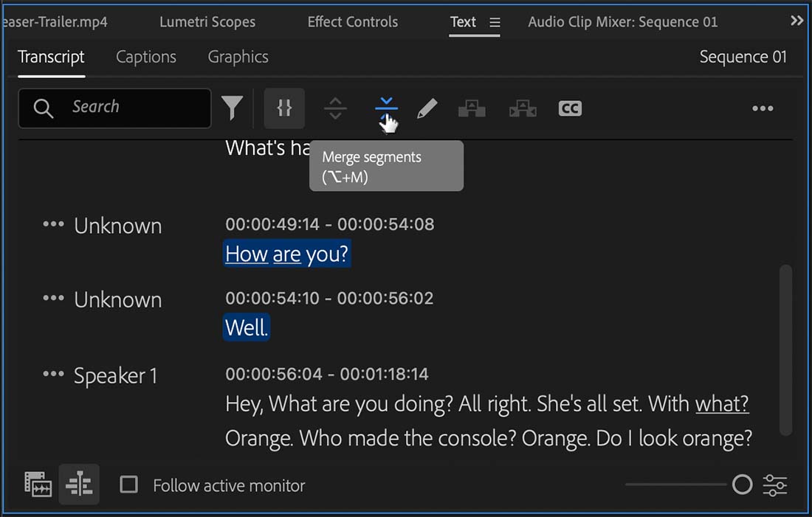This screenshot has height=517, width=812.
Task: Open the Lumetri Scopes panel tab
Action: pyautogui.click(x=207, y=21)
